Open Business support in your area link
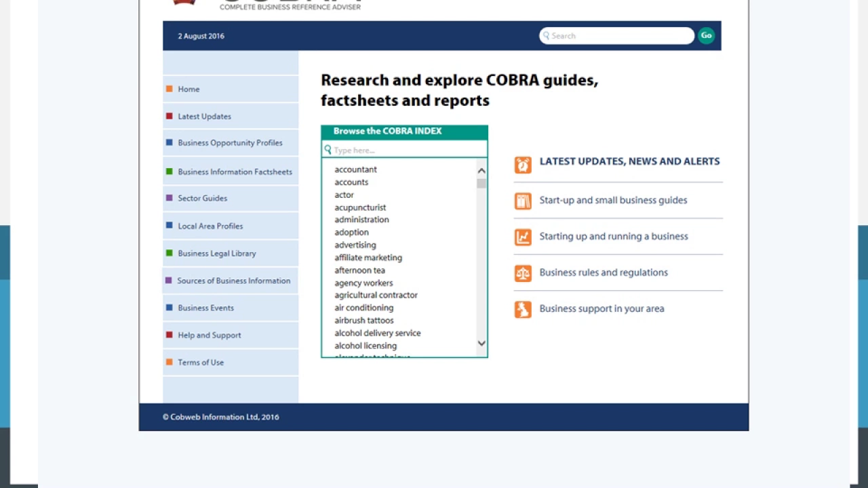Screen dimensions: 868x488 tap(601, 308)
